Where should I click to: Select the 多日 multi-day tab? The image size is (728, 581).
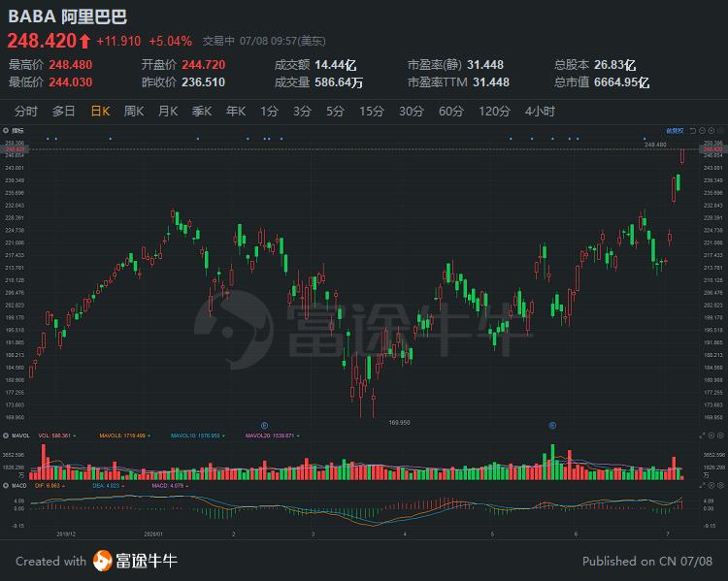[64, 112]
